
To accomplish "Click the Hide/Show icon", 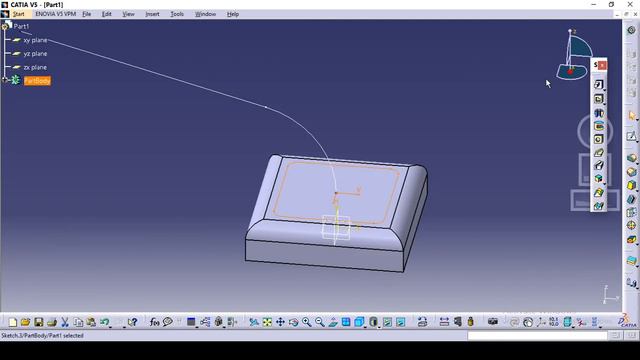I will click(x=387, y=322).
